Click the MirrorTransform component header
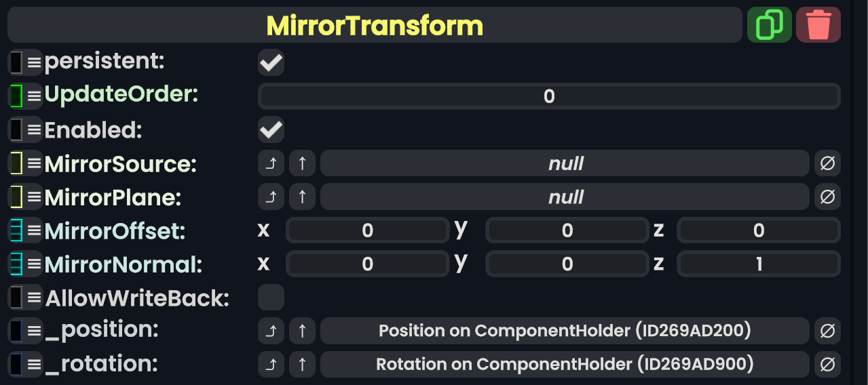Viewport: 868px width, 385px height. pos(375,25)
